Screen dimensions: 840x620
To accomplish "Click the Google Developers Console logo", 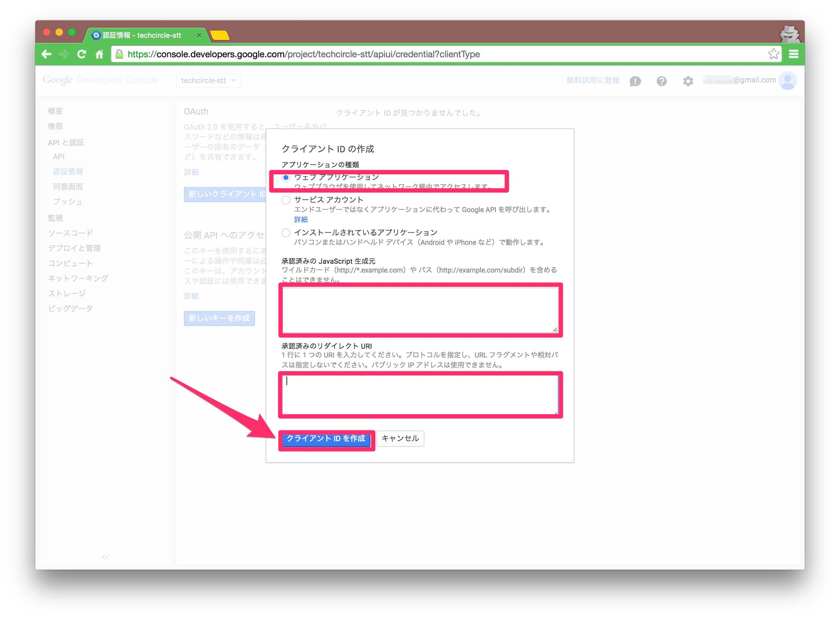I will (100, 80).
